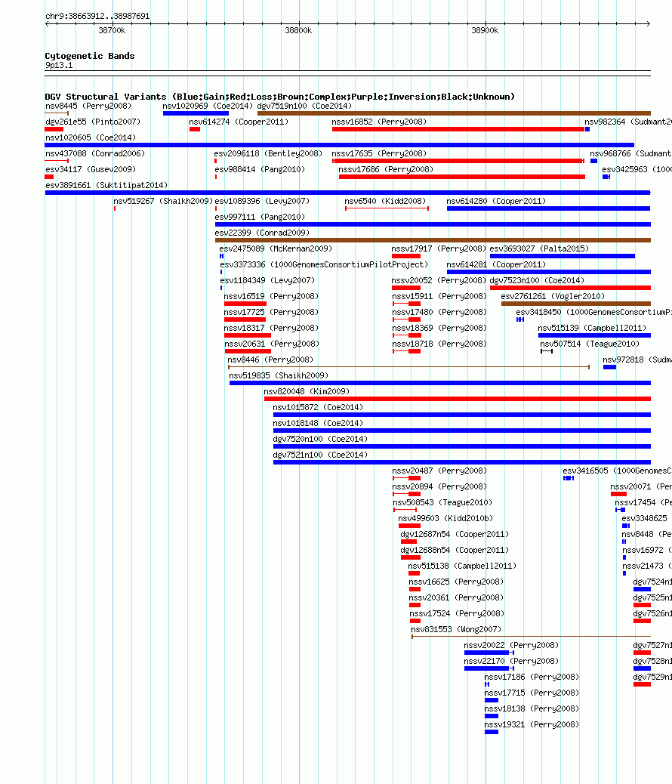Select nssv20022 (Perry2008) blue bar
The height and width of the screenshot is (784, 672).
click(489, 653)
